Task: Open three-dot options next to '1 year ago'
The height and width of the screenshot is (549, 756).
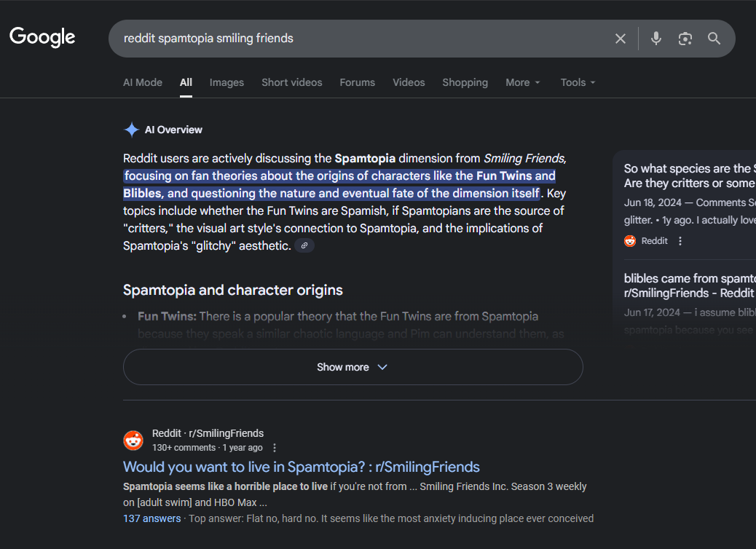Action: coord(275,448)
